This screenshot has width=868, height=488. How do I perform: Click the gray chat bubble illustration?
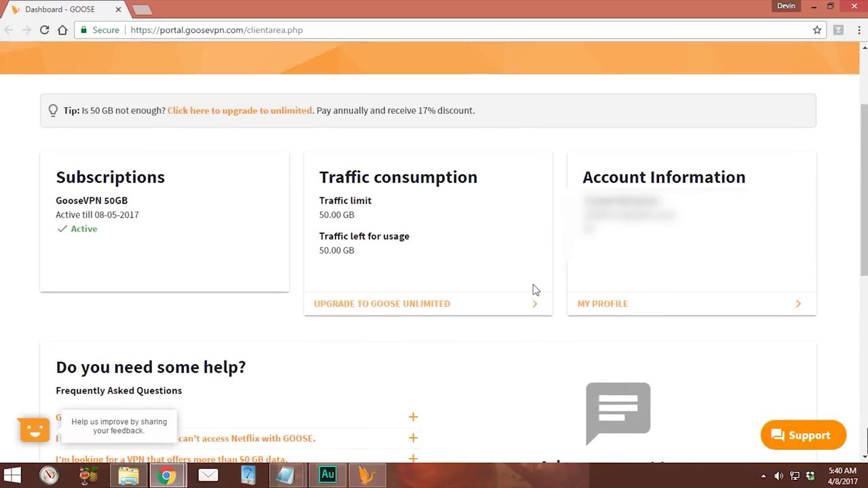point(618,413)
